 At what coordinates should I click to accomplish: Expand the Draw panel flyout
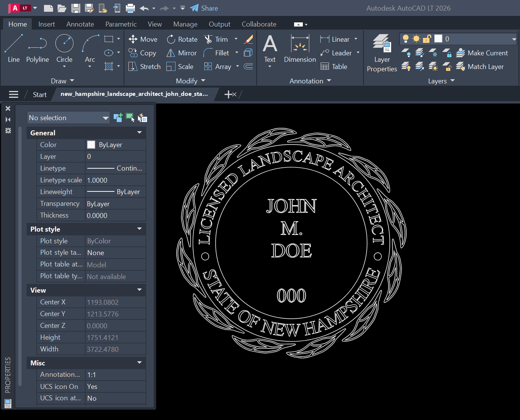click(x=63, y=81)
